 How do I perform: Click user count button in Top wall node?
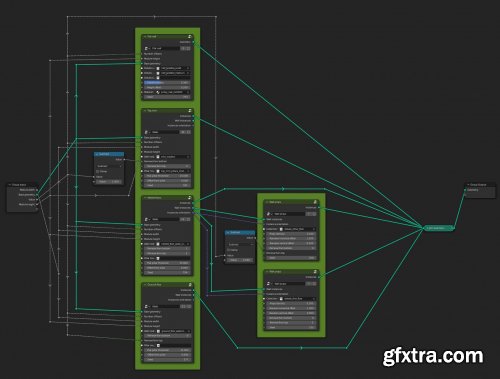pos(183,48)
